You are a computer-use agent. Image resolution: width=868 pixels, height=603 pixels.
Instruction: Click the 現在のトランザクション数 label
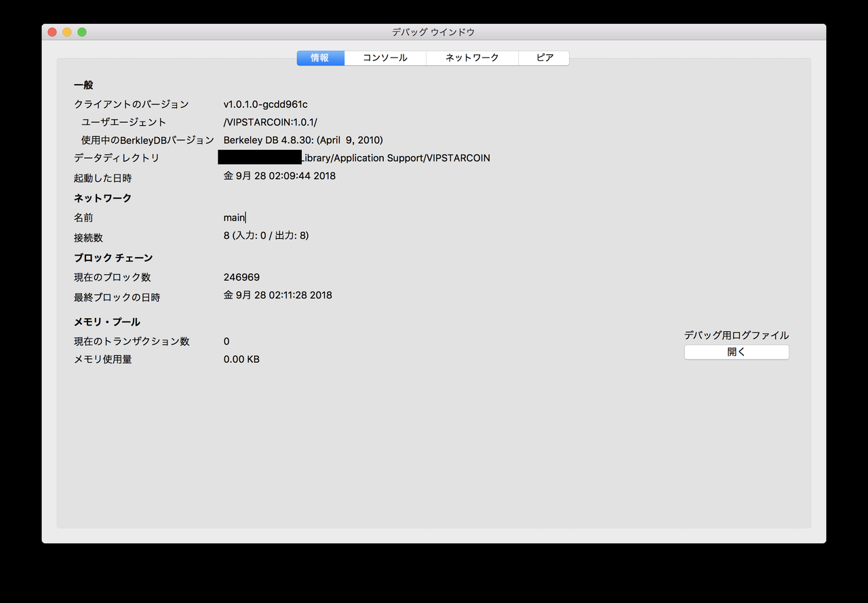[x=132, y=342]
